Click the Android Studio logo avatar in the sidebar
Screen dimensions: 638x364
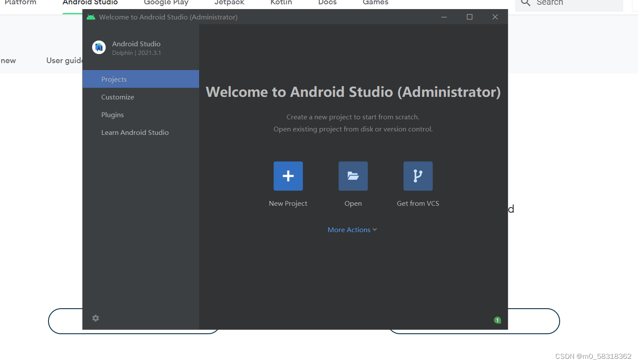point(99,47)
